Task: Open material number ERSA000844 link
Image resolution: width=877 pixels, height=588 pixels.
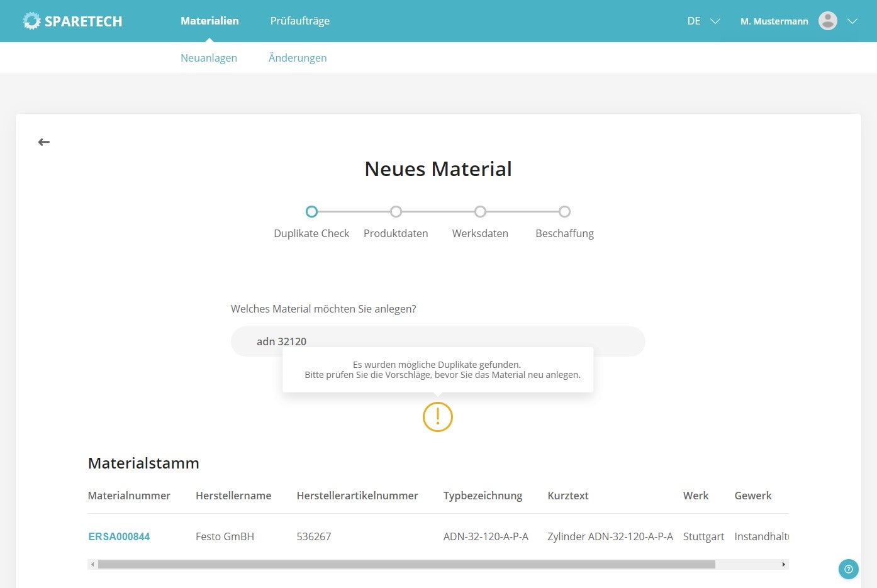Action: point(119,536)
